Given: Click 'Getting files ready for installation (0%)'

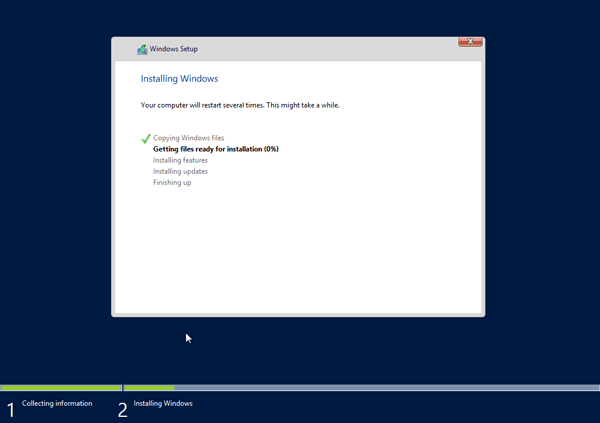Looking at the screenshot, I should [216, 149].
